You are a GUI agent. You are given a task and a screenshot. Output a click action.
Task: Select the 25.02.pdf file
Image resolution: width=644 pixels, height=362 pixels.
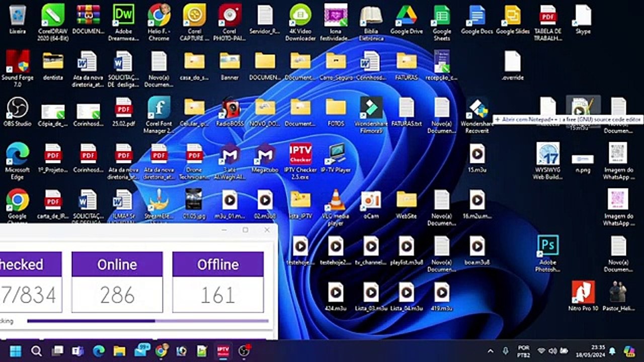(x=123, y=112)
